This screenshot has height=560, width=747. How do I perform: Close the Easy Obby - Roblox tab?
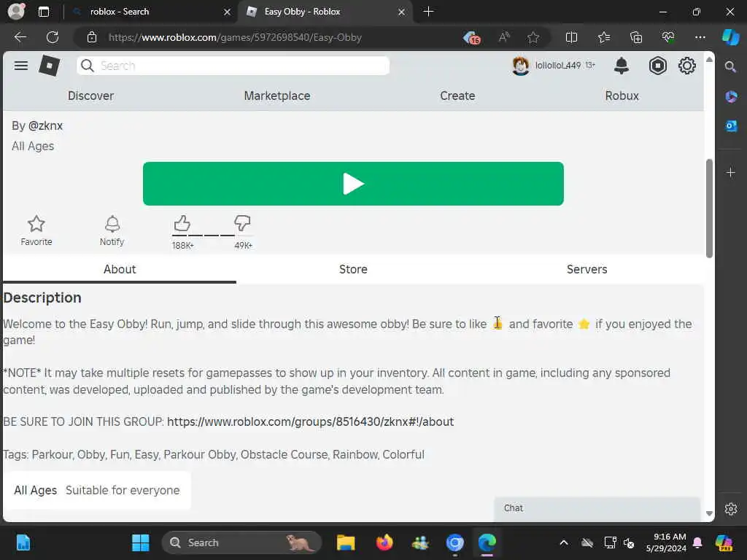click(402, 12)
